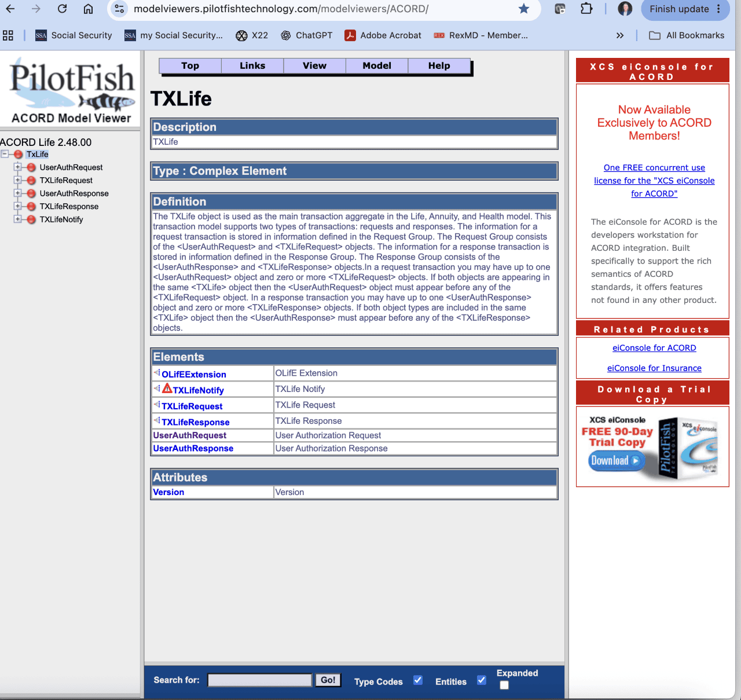Image resolution: width=741 pixels, height=700 pixels.
Task: Toggle the Type Codes checkbox
Action: 418,680
